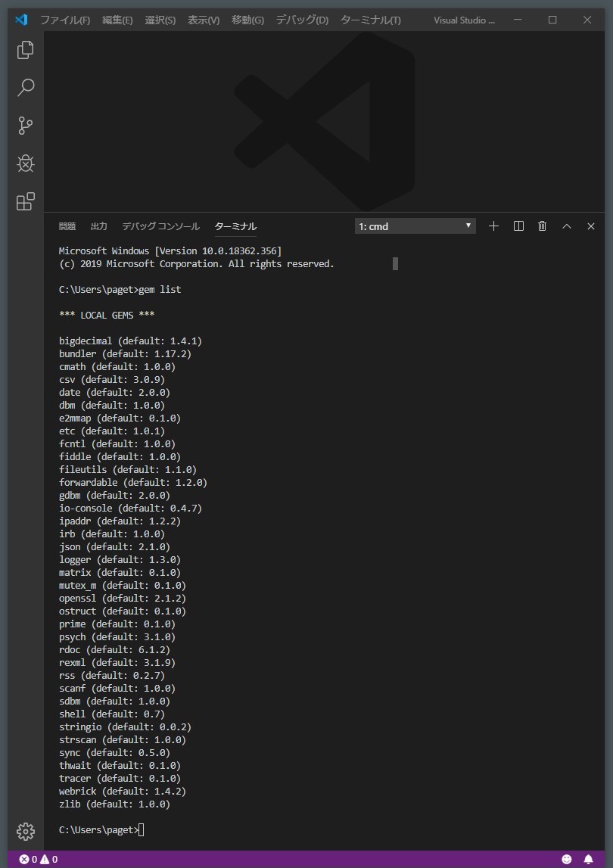
Task: Click the terminal prompt C:\Users\paget> input
Action: click(101, 829)
